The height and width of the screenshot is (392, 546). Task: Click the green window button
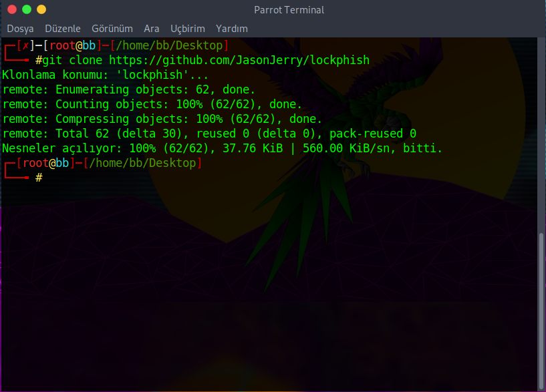pos(27,9)
